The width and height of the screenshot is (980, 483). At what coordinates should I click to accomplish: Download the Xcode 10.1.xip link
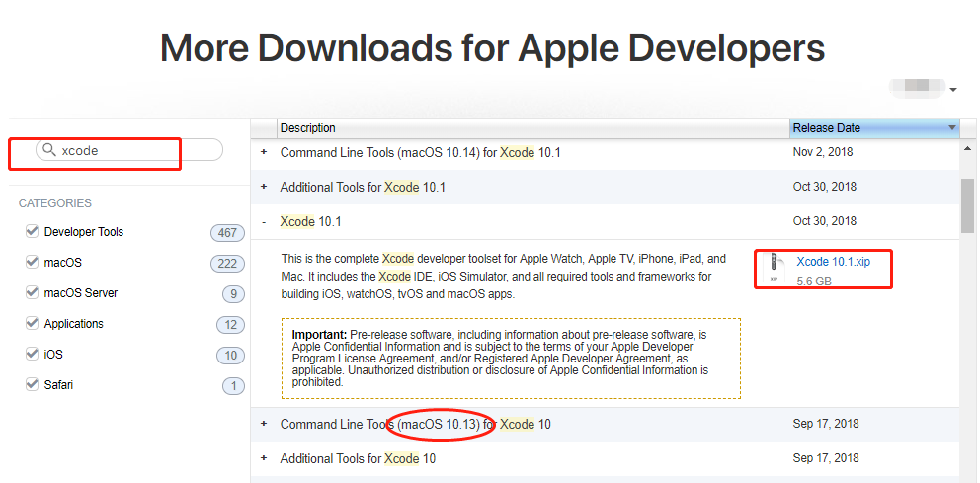(x=833, y=262)
